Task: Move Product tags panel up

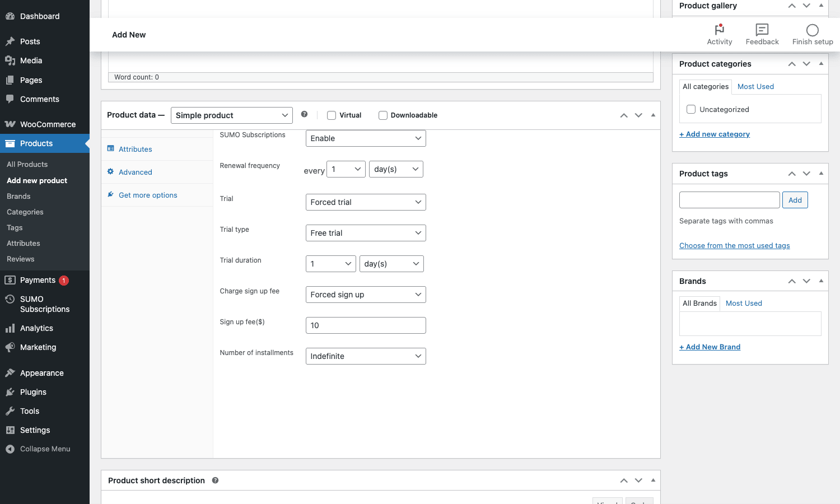Action: [792, 174]
